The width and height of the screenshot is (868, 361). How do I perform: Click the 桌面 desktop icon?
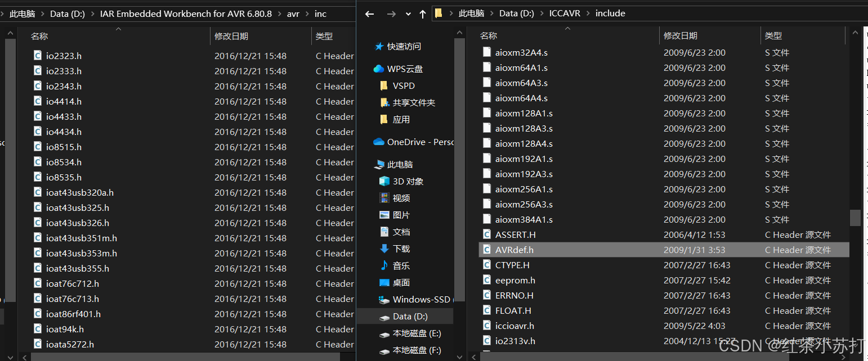384,283
